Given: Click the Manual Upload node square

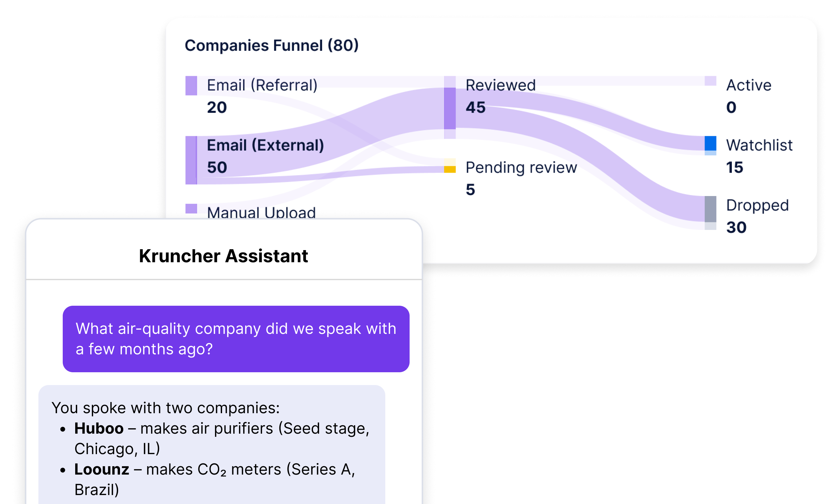Looking at the screenshot, I should pyautogui.click(x=191, y=209).
